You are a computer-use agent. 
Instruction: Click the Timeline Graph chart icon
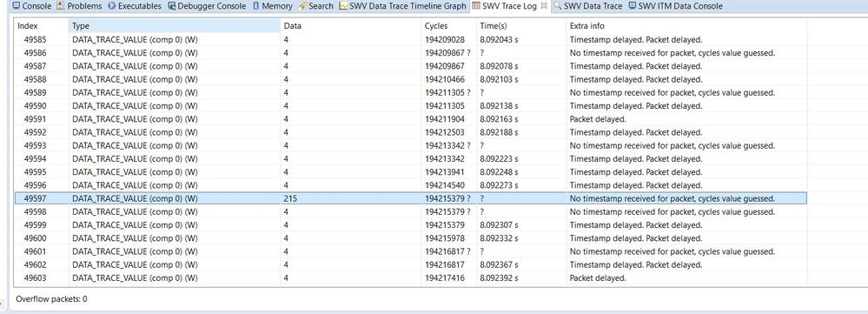point(343,6)
